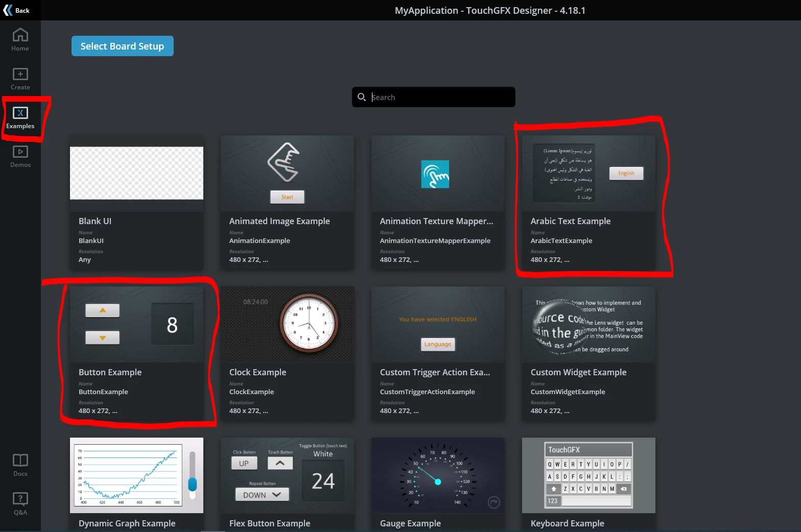This screenshot has width=801, height=532.
Task: Choose the Animation Texture Mapper thumbnail
Action: pyautogui.click(x=438, y=173)
